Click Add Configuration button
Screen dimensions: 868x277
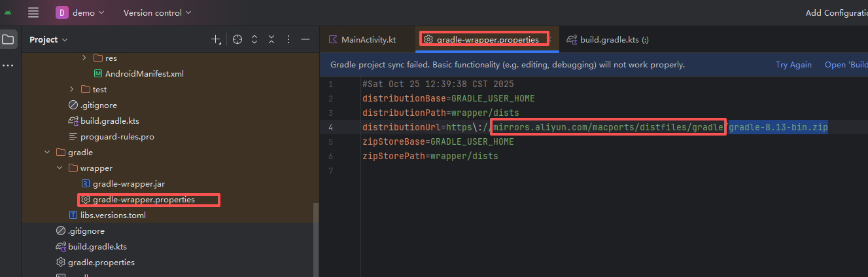tap(837, 12)
